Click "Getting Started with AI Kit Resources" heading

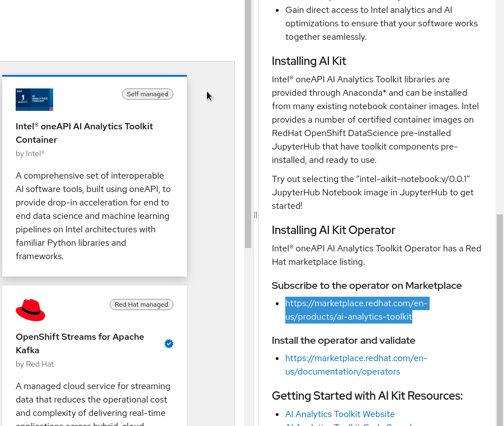tap(367, 396)
